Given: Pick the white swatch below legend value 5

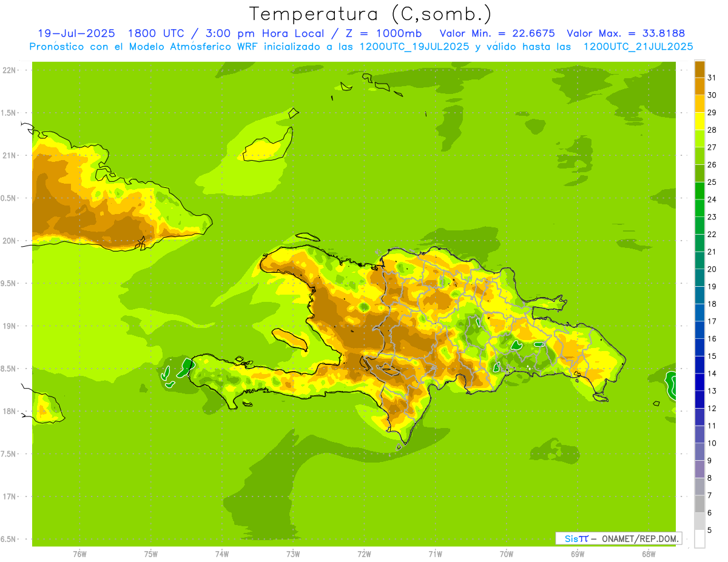Looking at the screenshot, I should coord(699,539).
